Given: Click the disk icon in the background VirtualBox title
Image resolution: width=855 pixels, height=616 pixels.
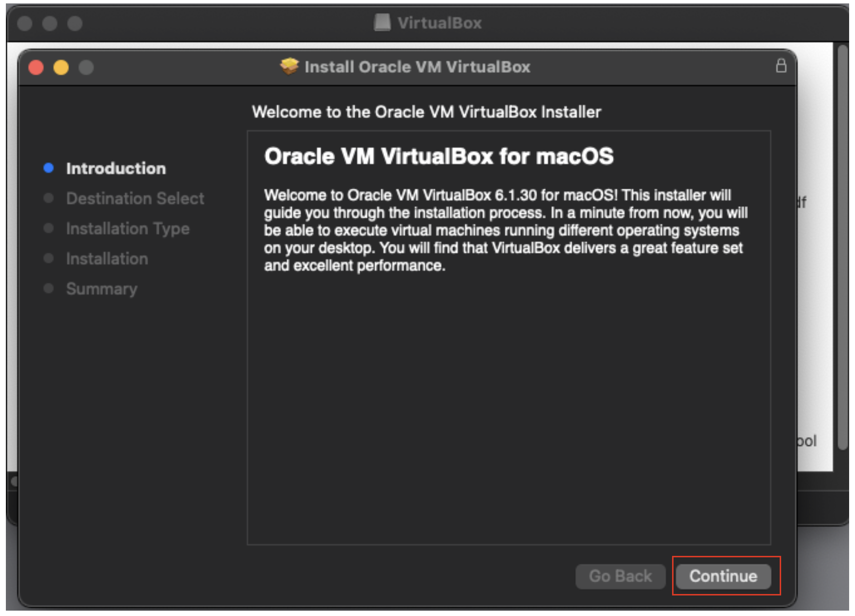Looking at the screenshot, I should [382, 22].
